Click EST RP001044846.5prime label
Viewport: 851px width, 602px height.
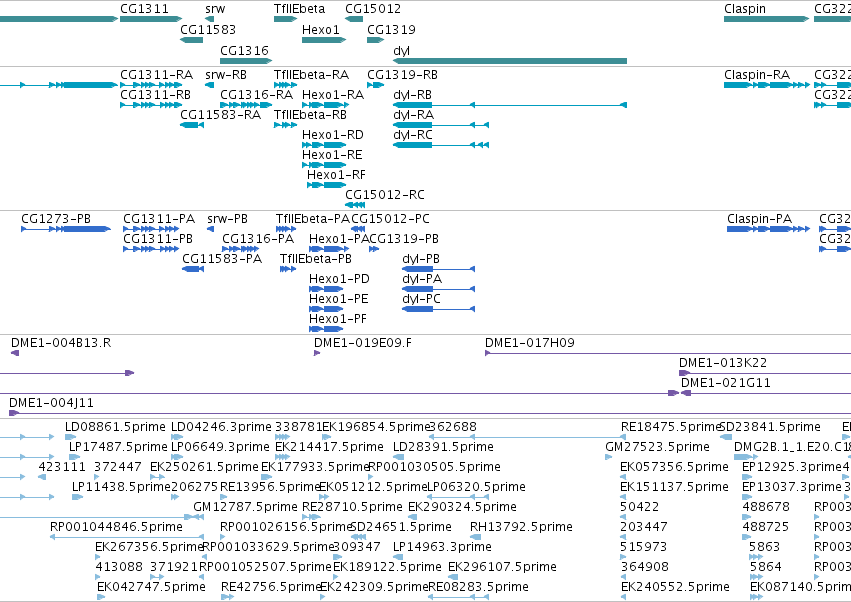[x=116, y=527]
